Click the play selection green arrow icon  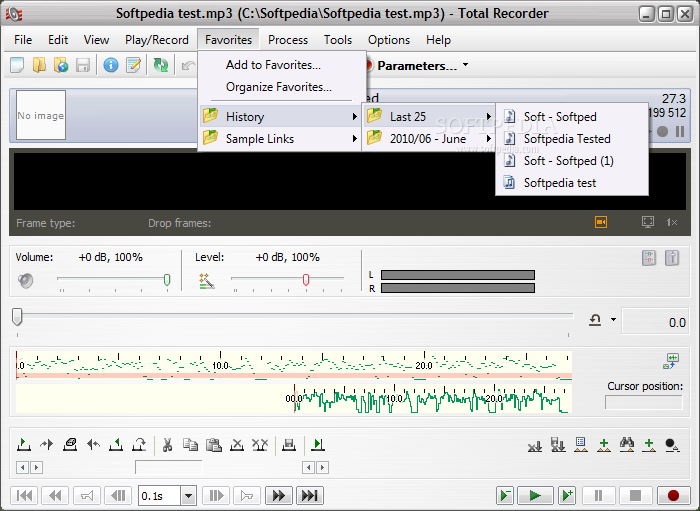pyautogui.click(x=318, y=445)
